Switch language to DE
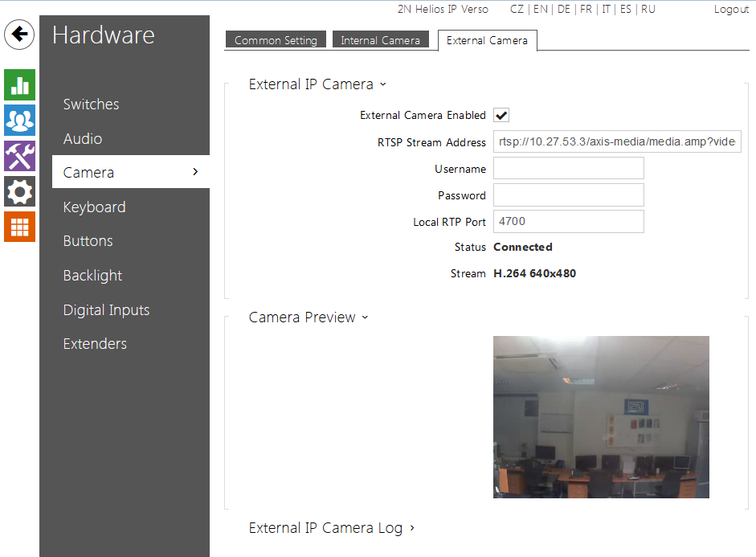This screenshot has width=756, height=557. (563, 10)
